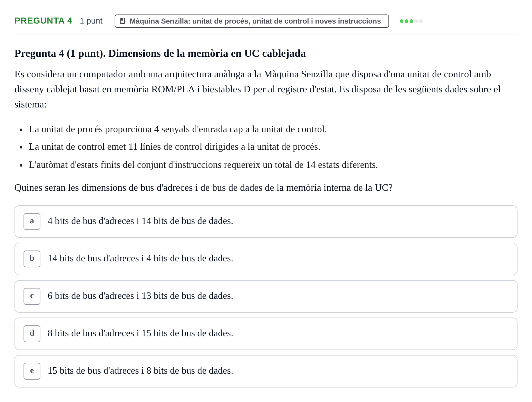Click the bullet about 4 senyals d'entrada
532x402 pixels.
(x=178, y=129)
